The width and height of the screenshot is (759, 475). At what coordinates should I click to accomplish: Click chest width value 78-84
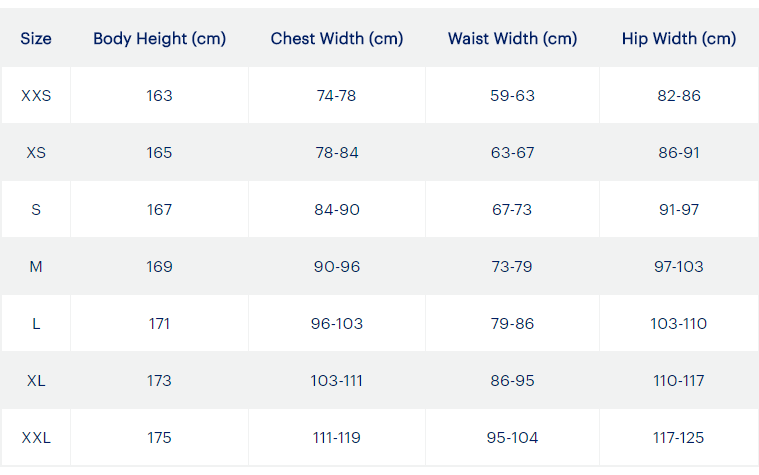[336, 153]
